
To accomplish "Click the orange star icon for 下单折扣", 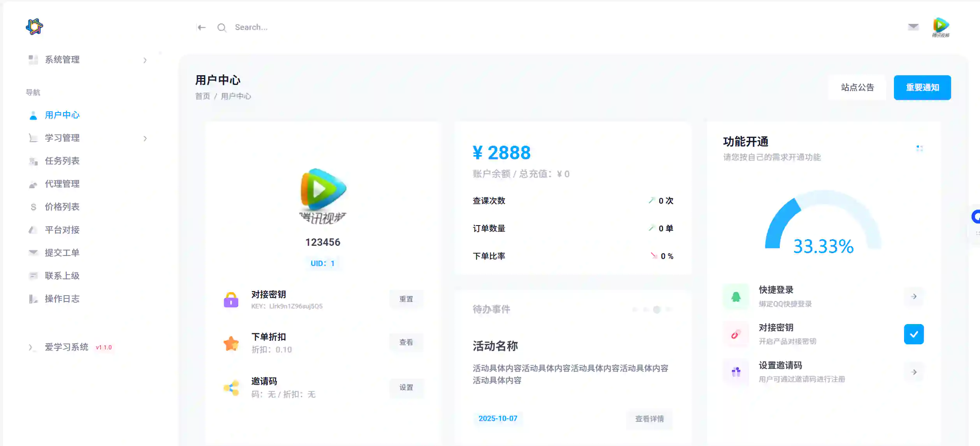I will [x=231, y=343].
